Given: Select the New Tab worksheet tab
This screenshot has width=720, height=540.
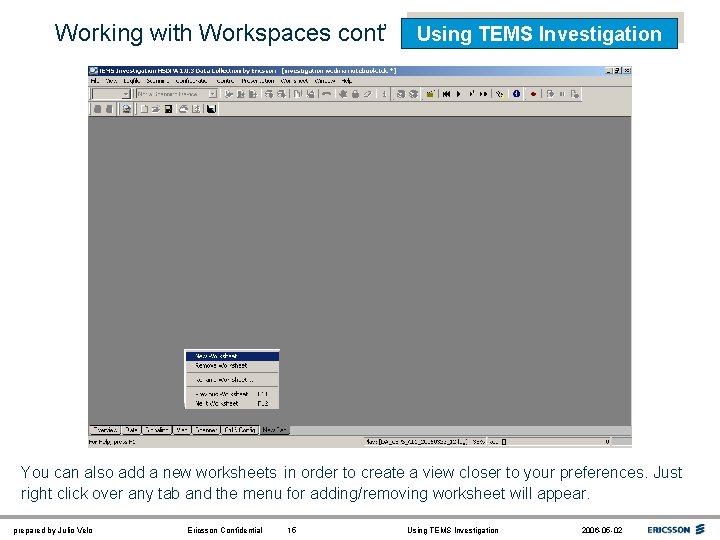Looking at the screenshot, I should click(x=275, y=430).
